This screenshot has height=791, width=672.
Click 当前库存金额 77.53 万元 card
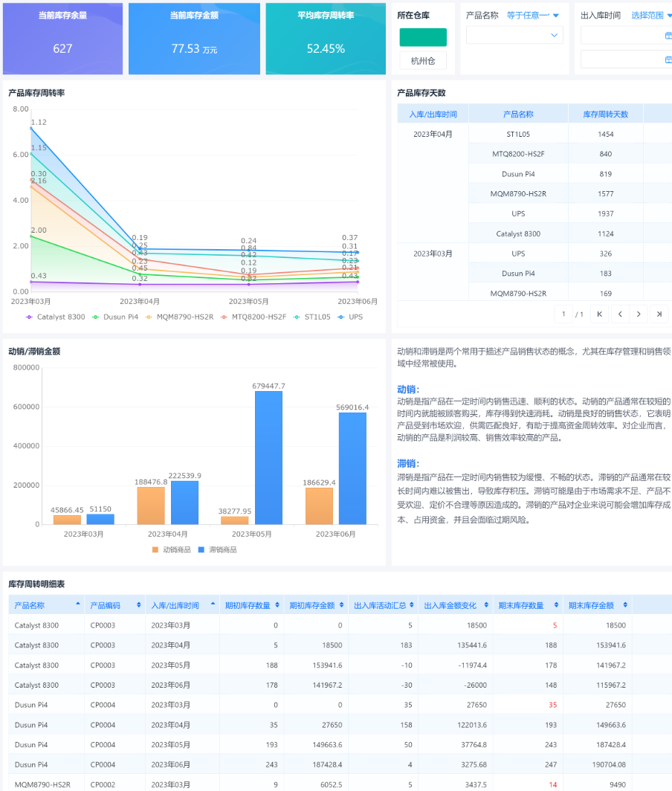click(194, 39)
